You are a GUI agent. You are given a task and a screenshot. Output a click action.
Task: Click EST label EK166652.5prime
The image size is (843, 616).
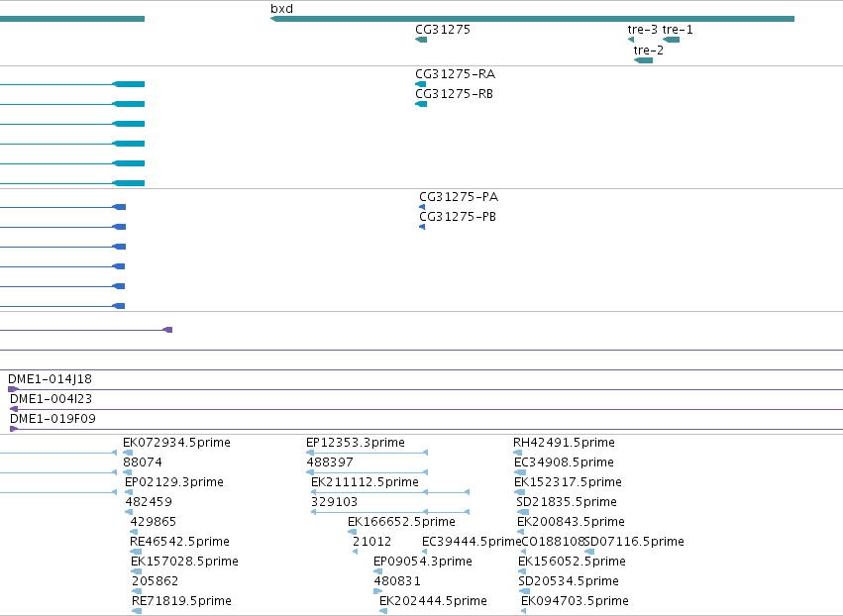[x=401, y=521]
